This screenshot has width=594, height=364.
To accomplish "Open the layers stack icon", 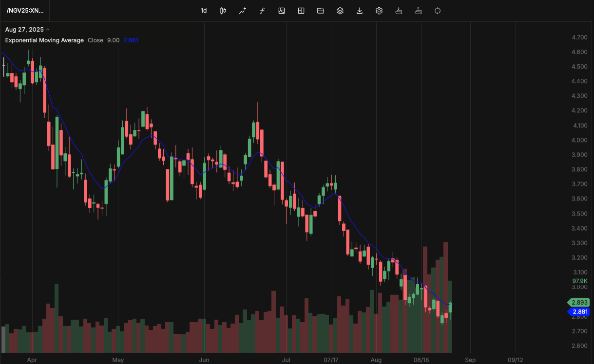I will pyautogui.click(x=340, y=11).
